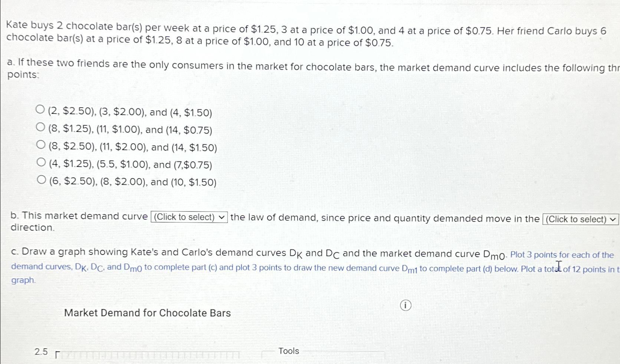The height and width of the screenshot is (364, 620).
Task: Click the 'direction.' text in part b
Action: 32,227
